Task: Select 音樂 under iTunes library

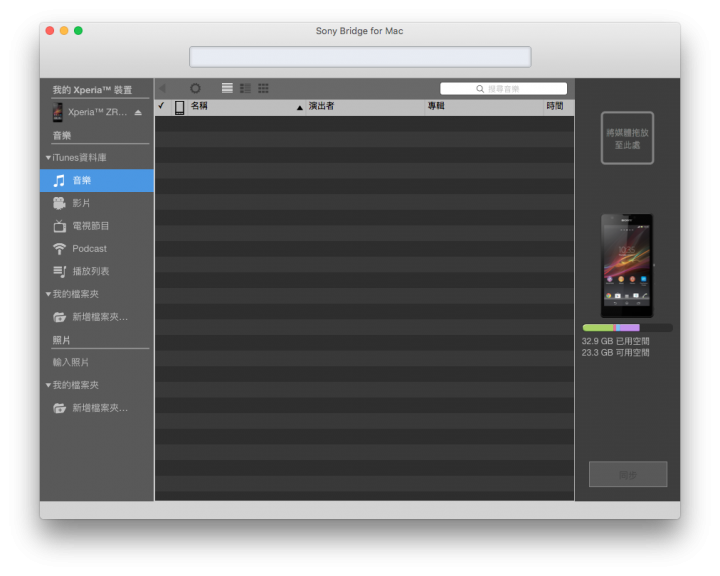Action: click(97, 181)
